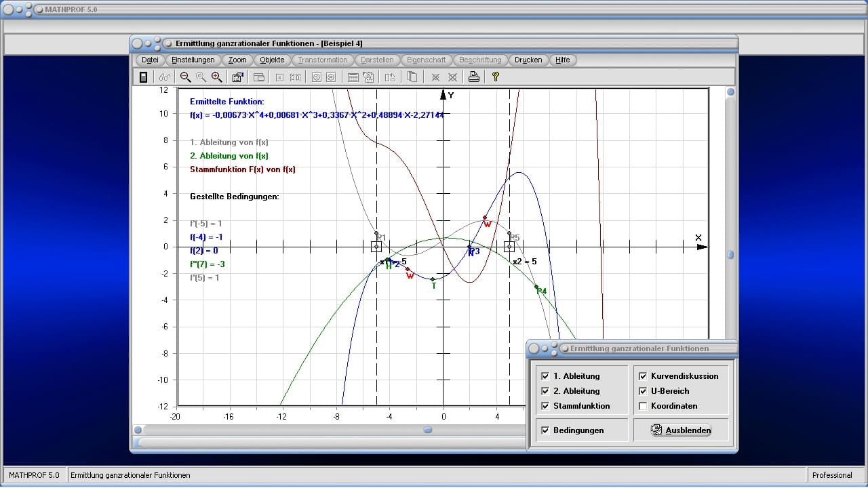Screen dimensions: 868x488
Task: Click the double box toolbar icon
Action: pos(295,77)
